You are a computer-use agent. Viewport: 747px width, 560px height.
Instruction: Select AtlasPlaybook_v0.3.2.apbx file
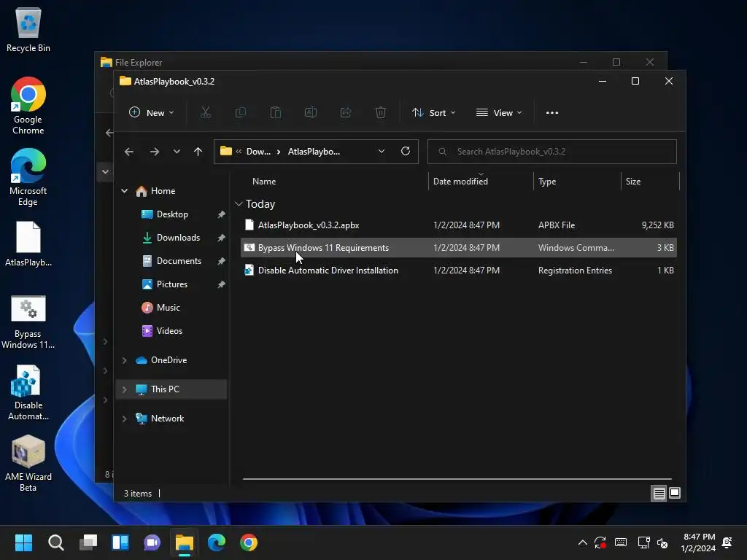tap(458, 225)
